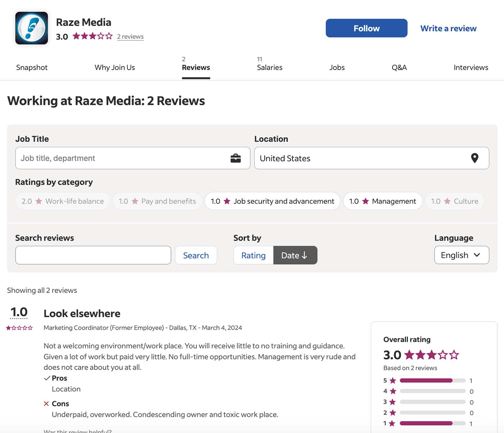Viewport: 504px width, 433px height.
Task: Click the Raze Media company name
Action: (x=84, y=22)
